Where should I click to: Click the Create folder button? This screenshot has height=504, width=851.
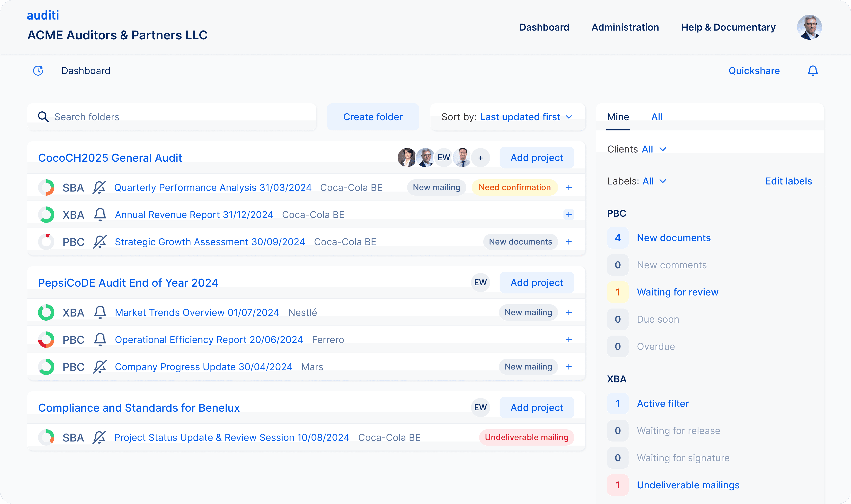(373, 117)
